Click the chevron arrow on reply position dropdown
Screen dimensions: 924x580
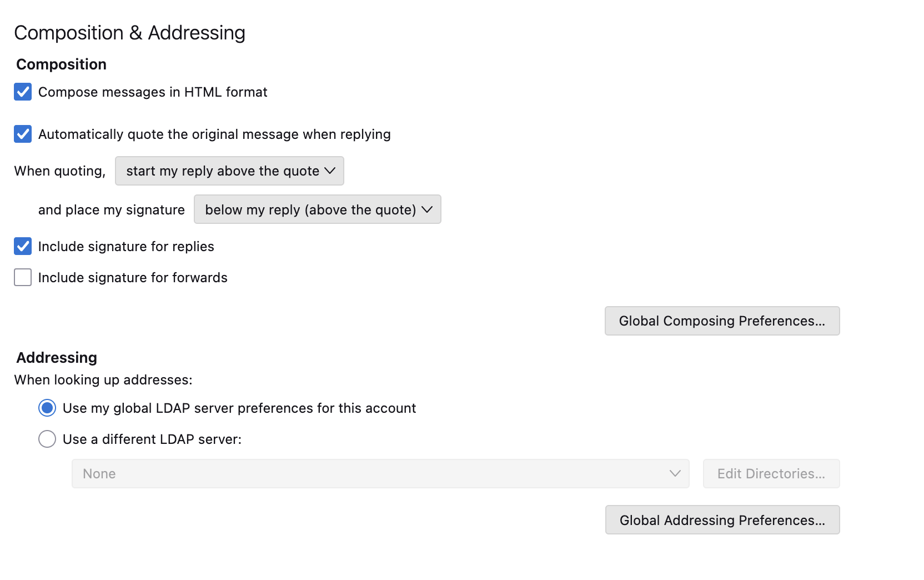click(330, 171)
